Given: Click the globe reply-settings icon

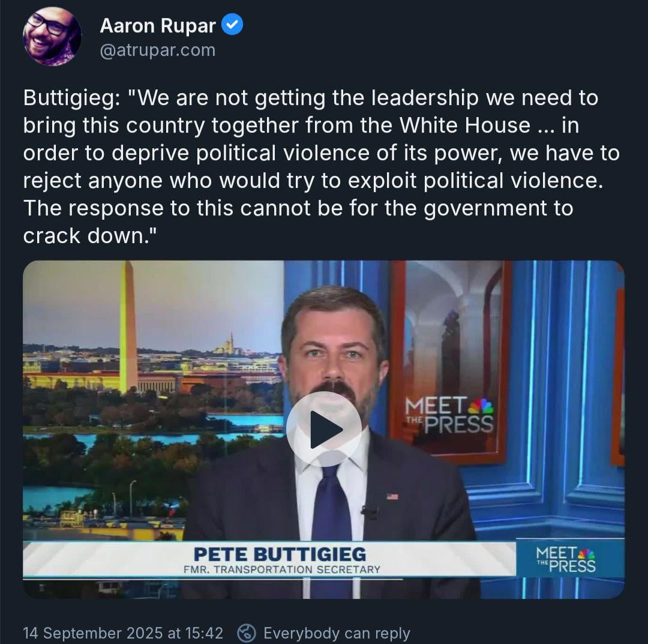Looking at the screenshot, I should pos(247,633).
